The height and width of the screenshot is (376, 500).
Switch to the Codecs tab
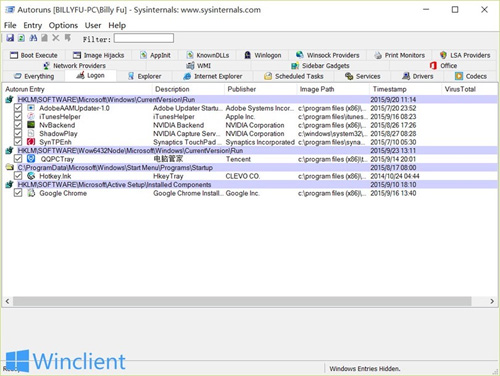471,76
